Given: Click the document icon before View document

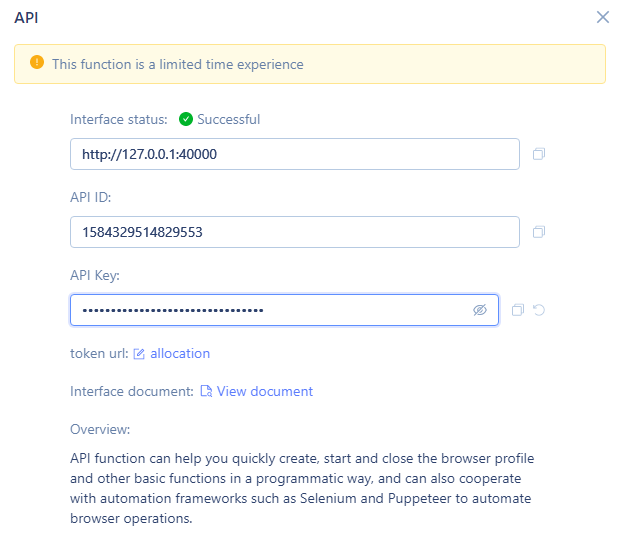Looking at the screenshot, I should click(x=206, y=391).
